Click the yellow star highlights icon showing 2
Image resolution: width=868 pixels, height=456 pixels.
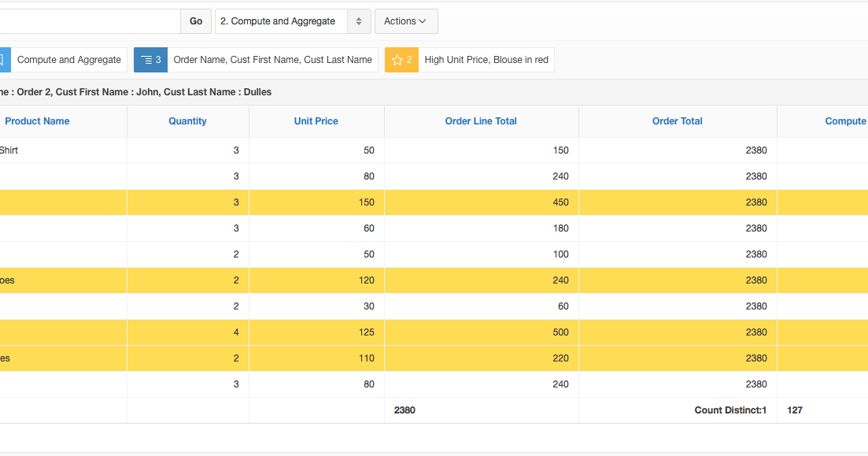click(x=401, y=59)
